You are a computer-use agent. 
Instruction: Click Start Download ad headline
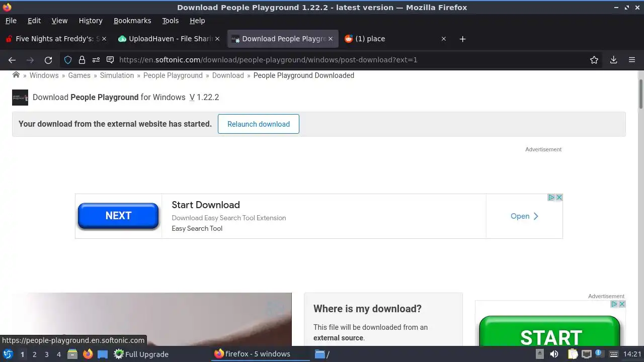[206, 205]
